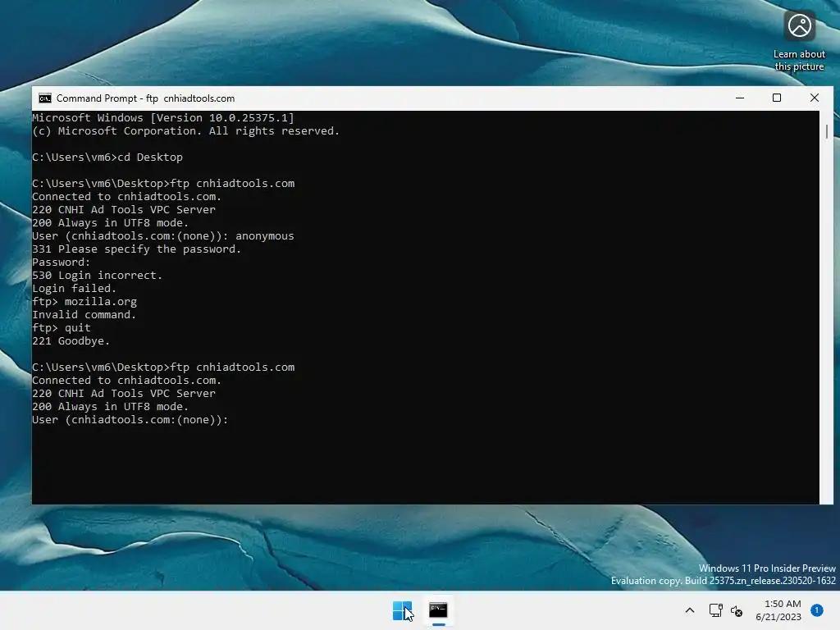This screenshot has height=630, width=840.
Task: Click the muted volume tray icon
Action: point(737,610)
